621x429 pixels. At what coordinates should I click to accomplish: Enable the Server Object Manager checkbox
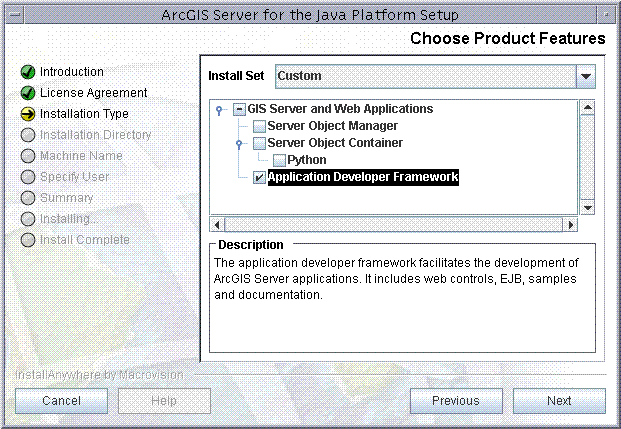tap(259, 126)
